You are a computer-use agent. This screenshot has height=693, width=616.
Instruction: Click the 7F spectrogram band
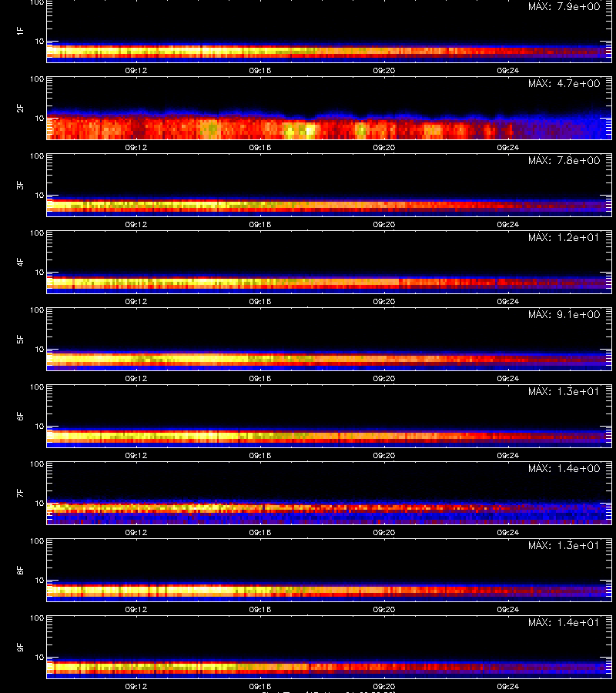coord(330,512)
